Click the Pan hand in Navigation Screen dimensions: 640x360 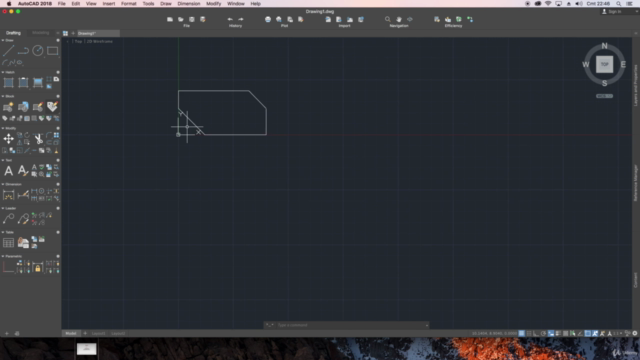pyautogui.click(x=399, y=19)
